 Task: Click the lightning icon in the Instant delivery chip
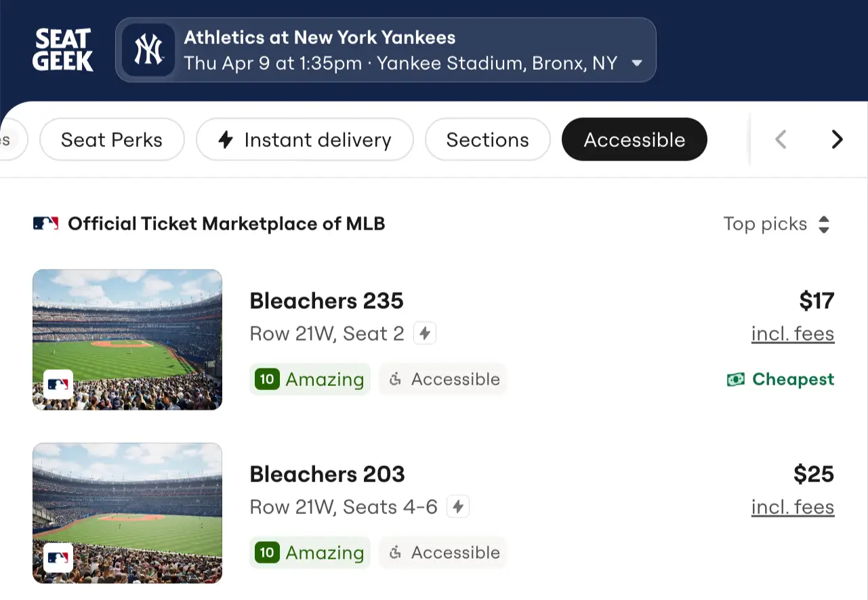225,140
